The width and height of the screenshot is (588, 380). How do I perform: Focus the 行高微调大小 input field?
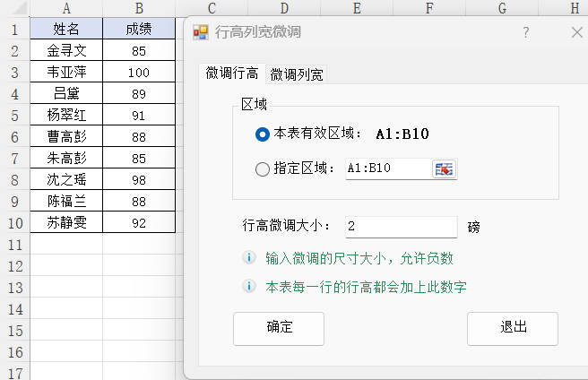coord(401,227)
